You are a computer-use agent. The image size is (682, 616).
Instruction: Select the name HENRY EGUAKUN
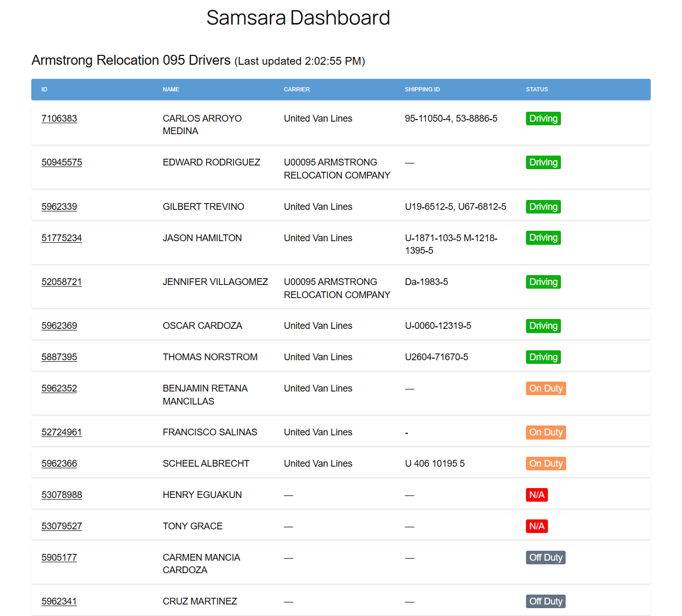point(202,495)
